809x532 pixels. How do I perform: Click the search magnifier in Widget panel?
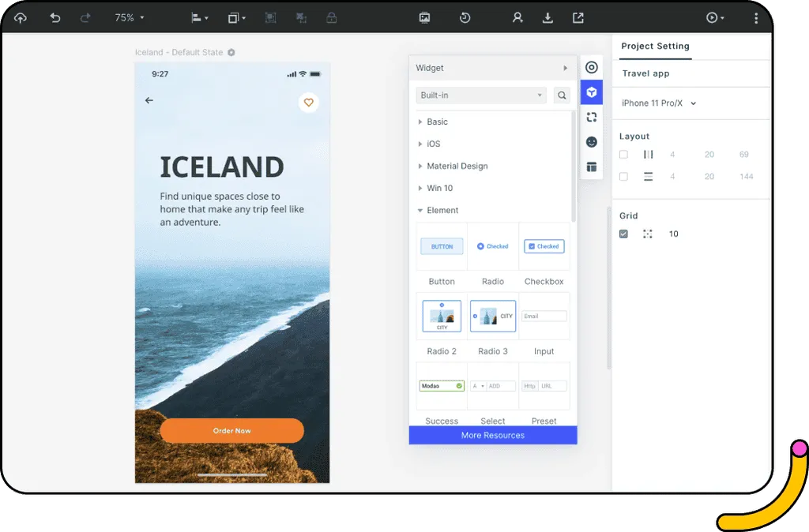coord(562,96)
